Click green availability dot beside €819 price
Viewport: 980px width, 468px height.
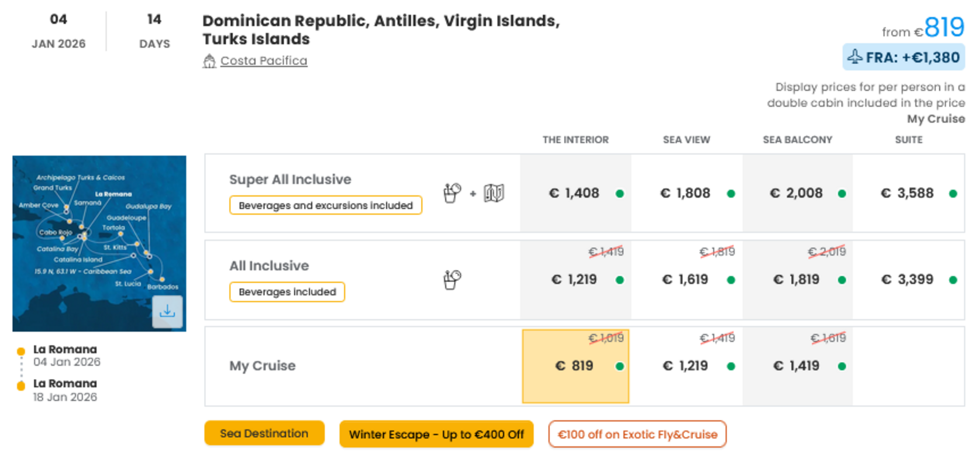(620, 366)
